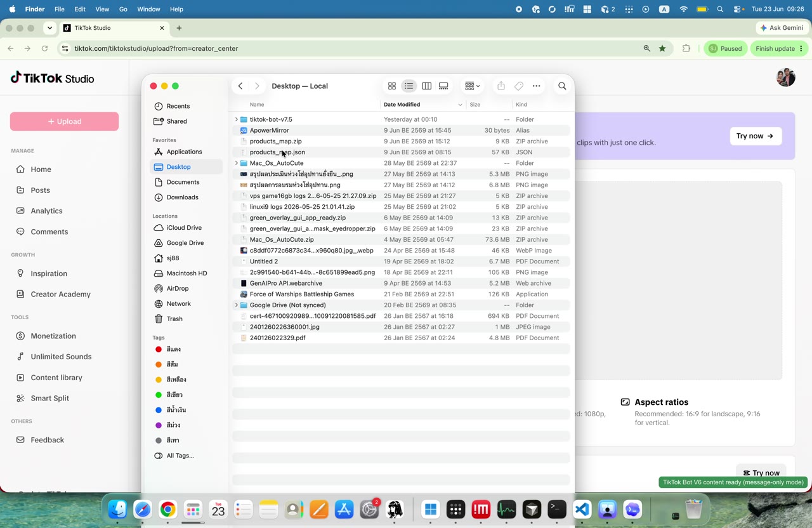Open Spotlight search in the menu bar
The image size is (812, 528).
(x=720, y=10)
